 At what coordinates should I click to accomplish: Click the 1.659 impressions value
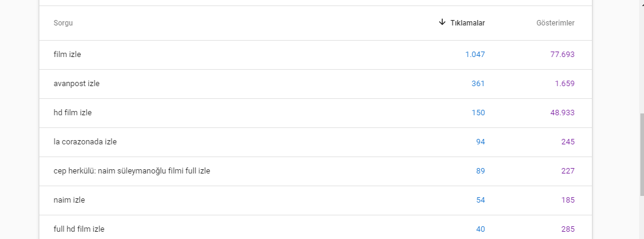point(565,84)
